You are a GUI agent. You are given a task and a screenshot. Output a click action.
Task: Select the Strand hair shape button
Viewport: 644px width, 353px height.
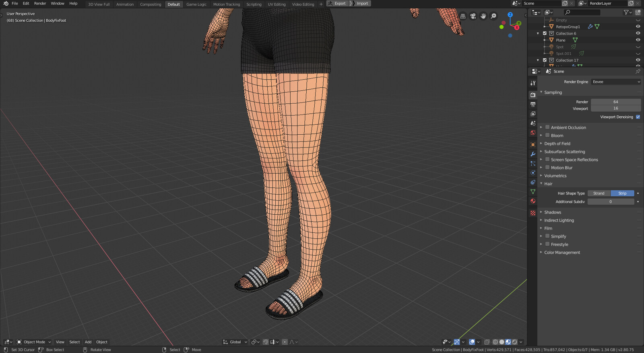tap(599, 193)
